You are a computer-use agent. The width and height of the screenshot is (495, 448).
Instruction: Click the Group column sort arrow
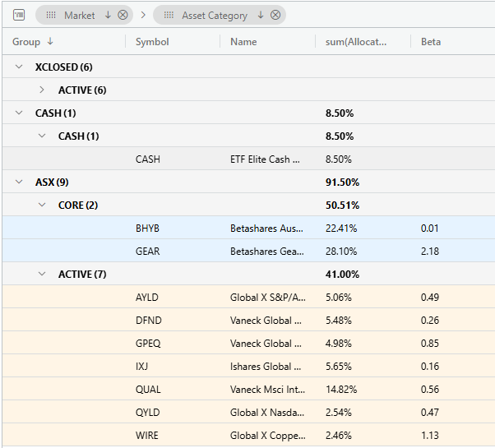coord(50,41)
